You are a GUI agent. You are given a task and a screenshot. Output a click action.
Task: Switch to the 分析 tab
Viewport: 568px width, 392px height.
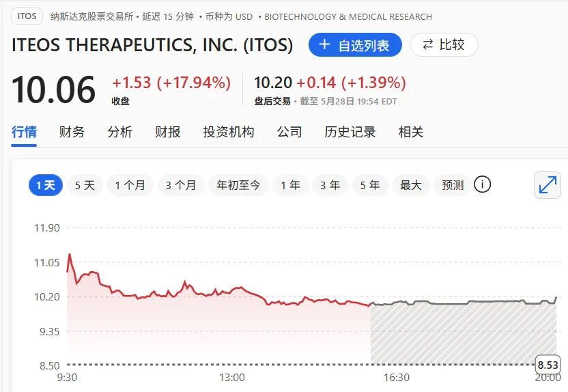120,132
